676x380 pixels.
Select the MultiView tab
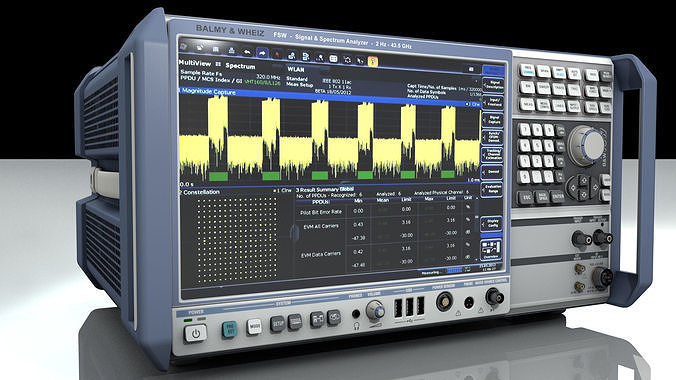click(x=195, y=63)
